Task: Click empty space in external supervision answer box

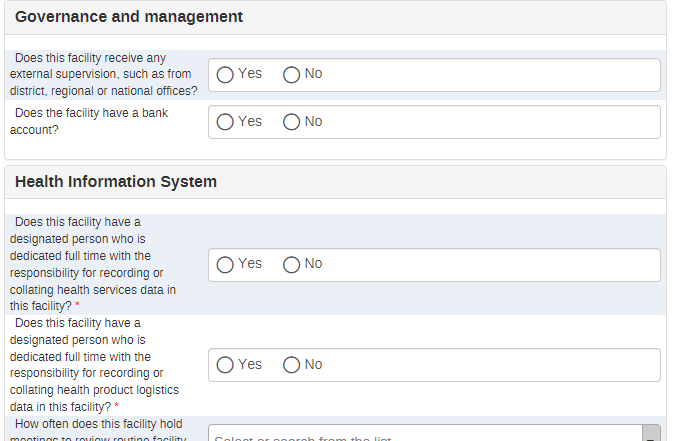Action: click(490, 75)
